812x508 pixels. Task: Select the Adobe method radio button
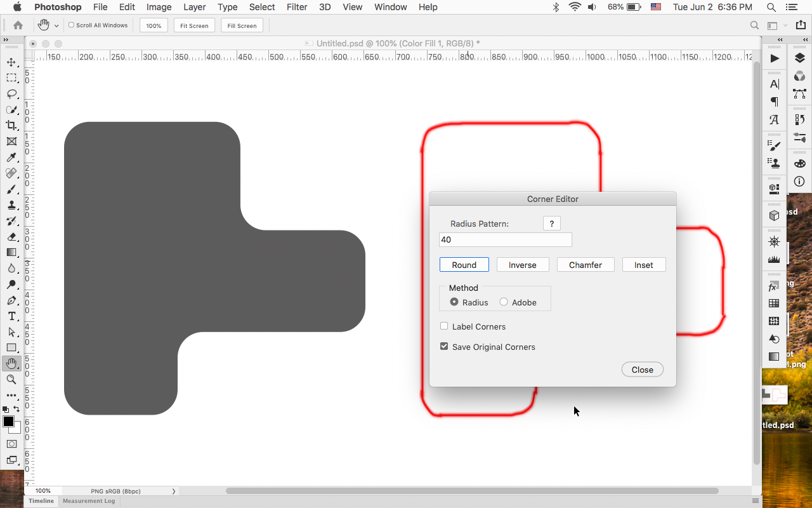click(x=504, y=302)
